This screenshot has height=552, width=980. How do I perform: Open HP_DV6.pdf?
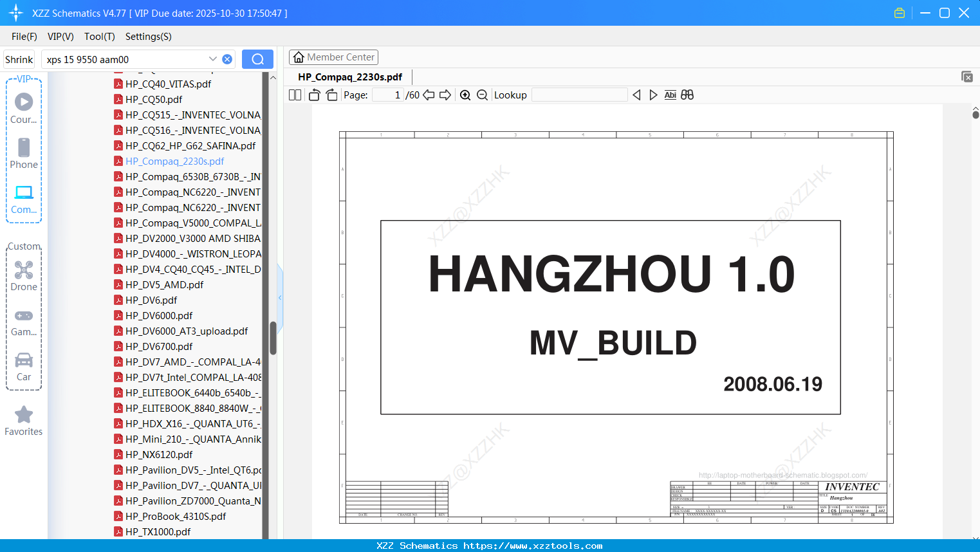click(145, 300)
